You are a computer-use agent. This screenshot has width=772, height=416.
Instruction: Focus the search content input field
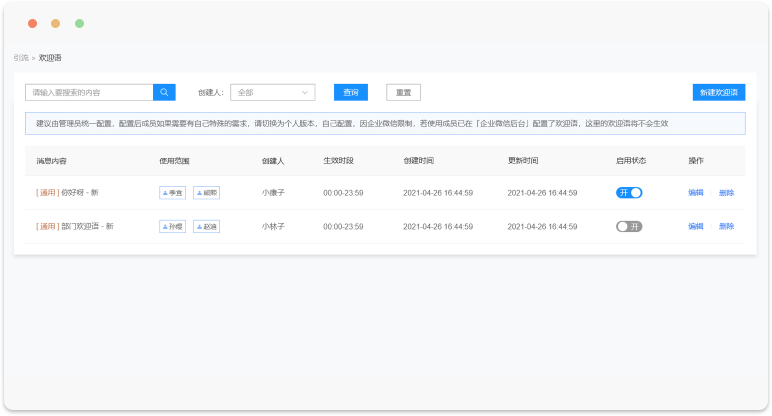tap(89, 92)
